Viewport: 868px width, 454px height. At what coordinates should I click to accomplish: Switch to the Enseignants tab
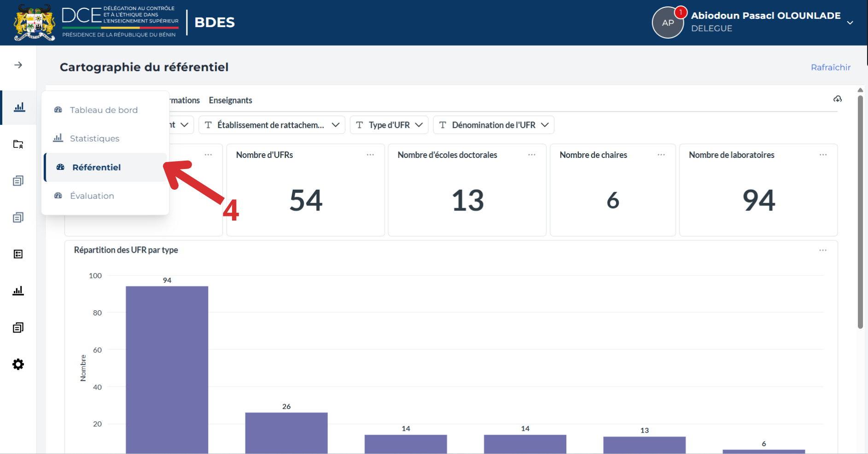tap(230, 100)
